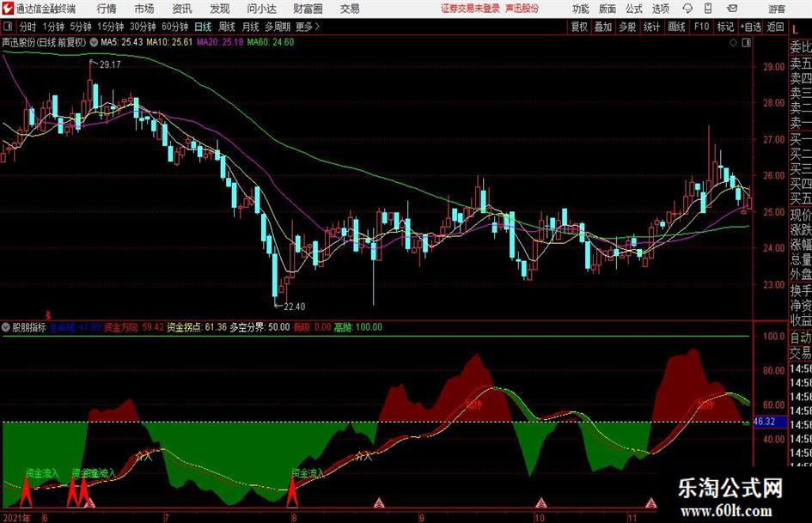Open the F10 company info button

click(x=701, y=27)
